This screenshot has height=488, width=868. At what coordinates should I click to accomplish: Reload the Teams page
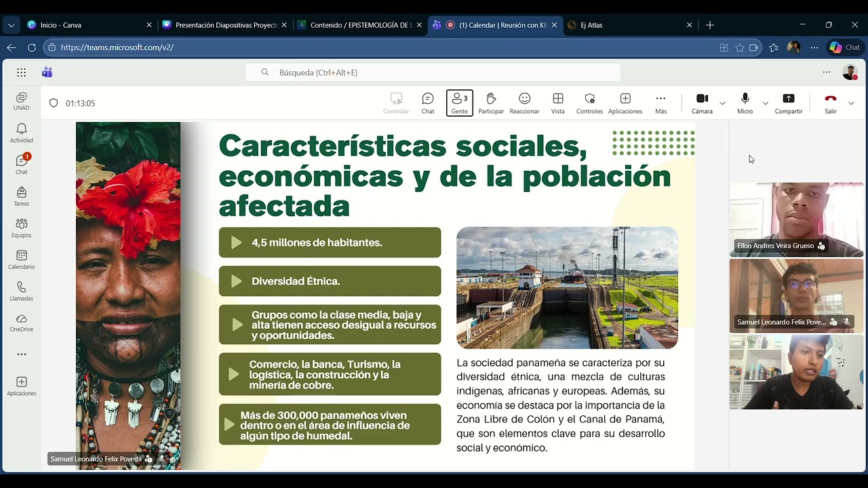(31, 47)
